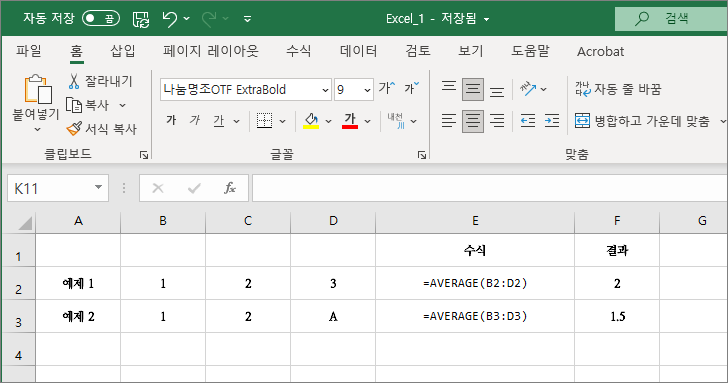Open the 글꼴 dialog launcher
Screen dimensions: 728x383
(x=422, y=155)
